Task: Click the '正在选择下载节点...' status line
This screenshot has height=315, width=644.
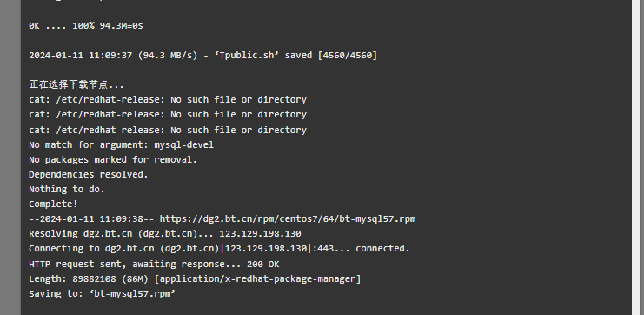Action: 76,84
